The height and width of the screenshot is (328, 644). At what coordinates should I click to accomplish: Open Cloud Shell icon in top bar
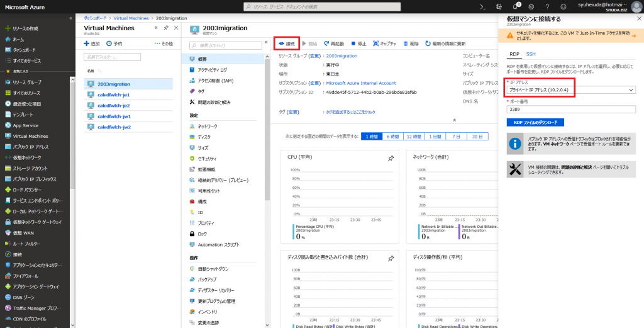[x=483, y=6]
